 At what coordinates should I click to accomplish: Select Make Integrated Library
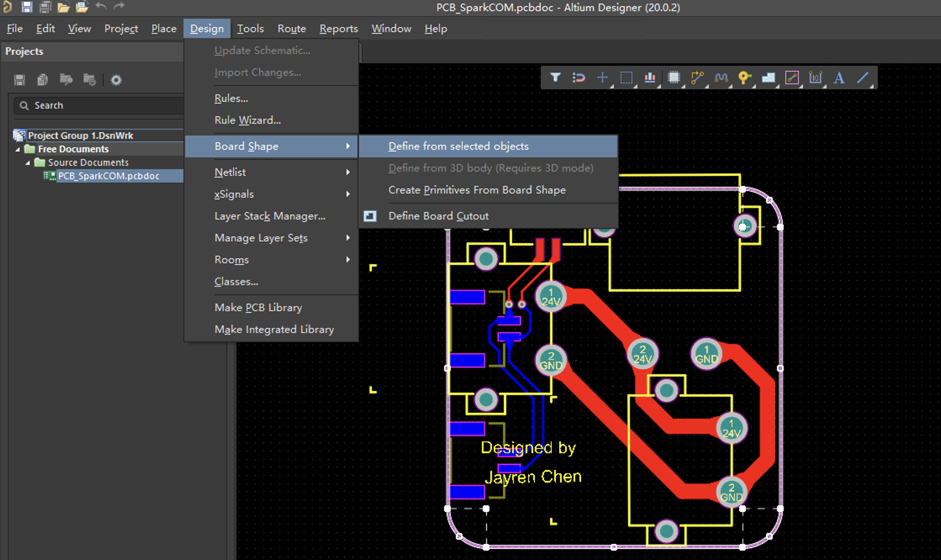tap(272, 330)
